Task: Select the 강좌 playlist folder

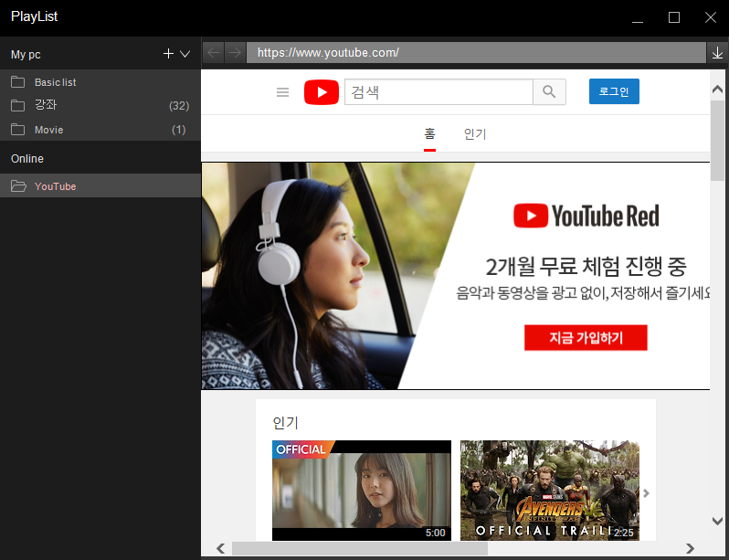Action: point(46,106)
